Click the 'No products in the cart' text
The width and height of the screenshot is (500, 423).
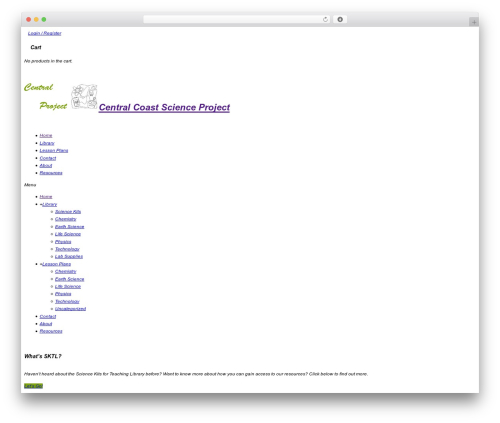click(48, 61)
